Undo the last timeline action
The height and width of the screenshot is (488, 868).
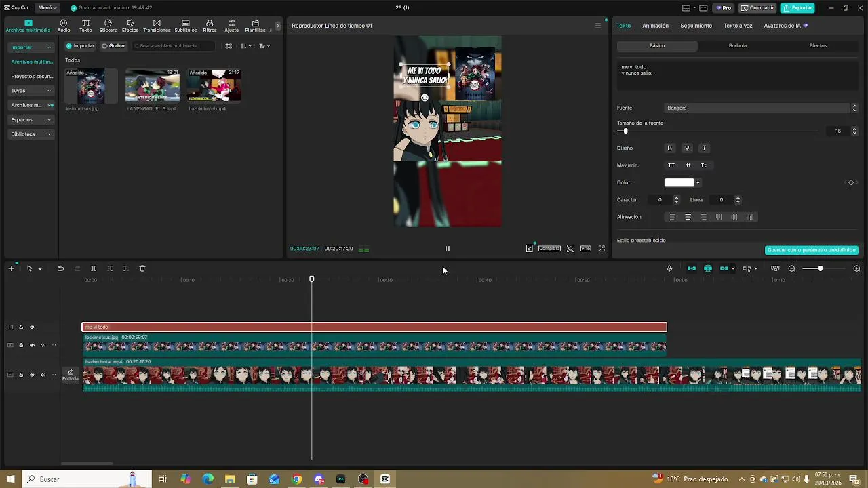coord(60,268)
